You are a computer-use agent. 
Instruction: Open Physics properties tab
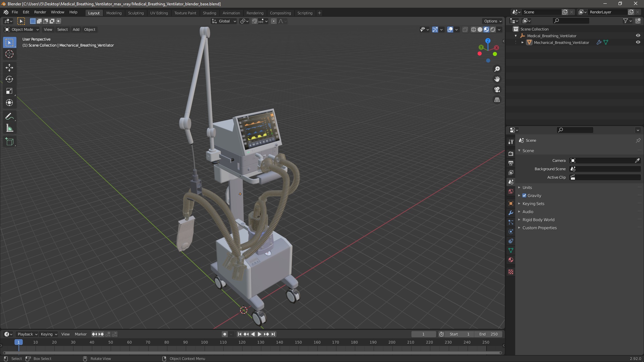tap(511, 232)
